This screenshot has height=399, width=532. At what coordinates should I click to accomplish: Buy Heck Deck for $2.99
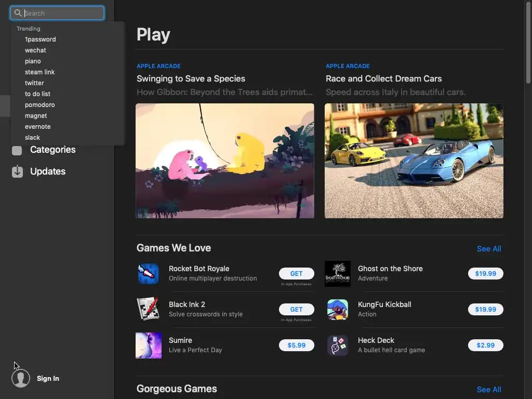point(486,345)
